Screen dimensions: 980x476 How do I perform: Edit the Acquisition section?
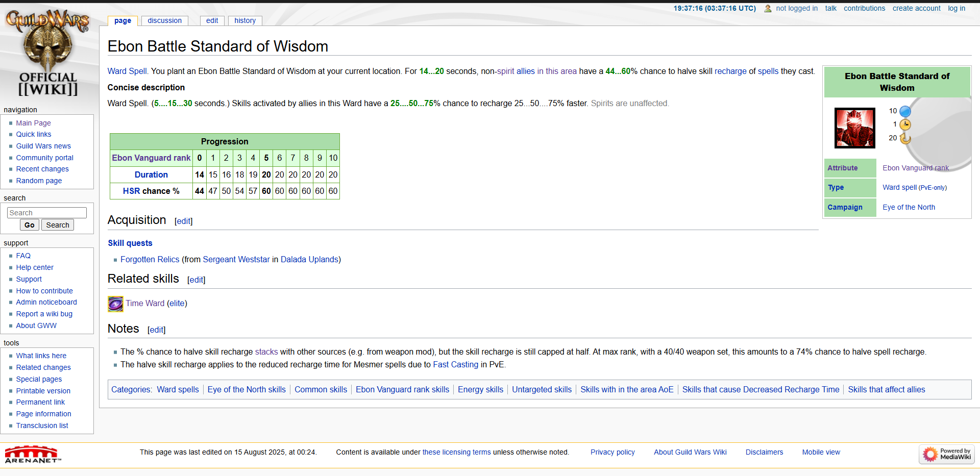(x=184, y=221)
